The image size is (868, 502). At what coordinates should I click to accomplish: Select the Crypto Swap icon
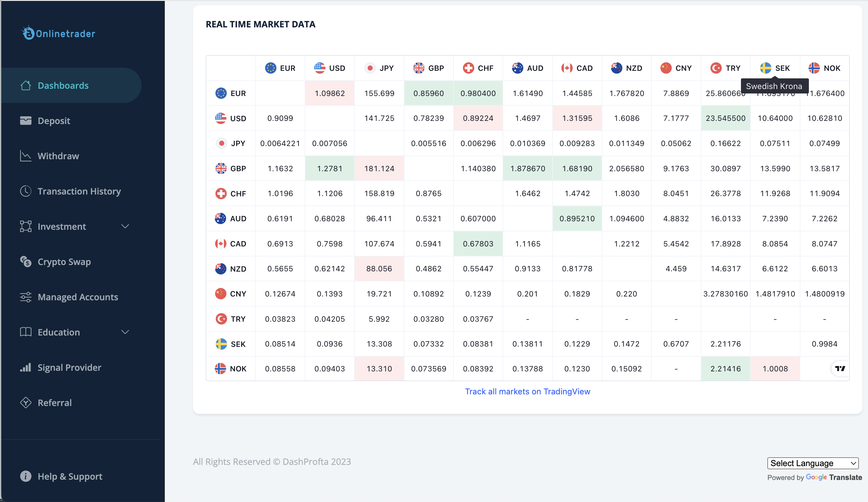pyautogui.click(x=25, y=262)
